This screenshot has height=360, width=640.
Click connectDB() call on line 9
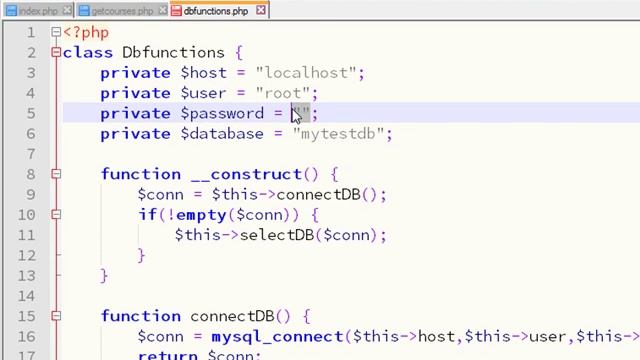327,195
